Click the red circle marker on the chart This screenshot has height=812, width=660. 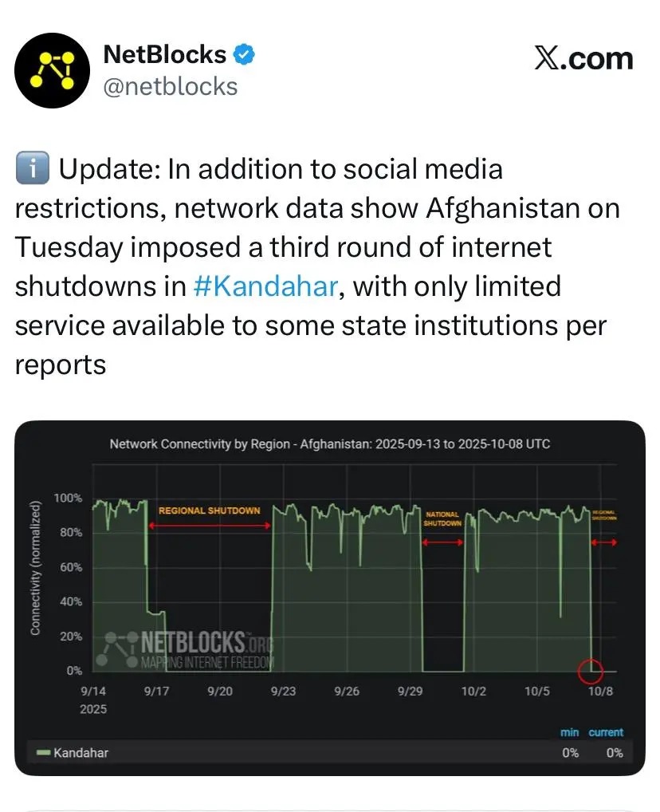click(591, 671)
